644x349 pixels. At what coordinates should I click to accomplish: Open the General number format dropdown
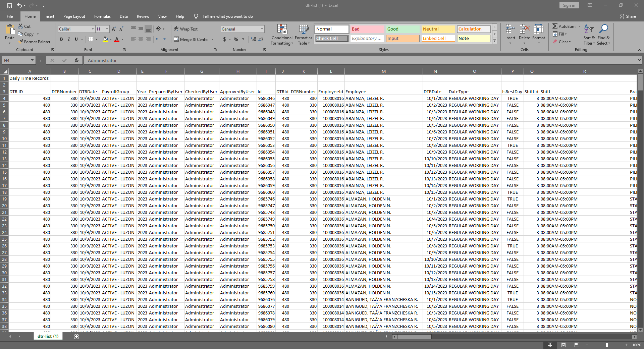coord(262,29)
